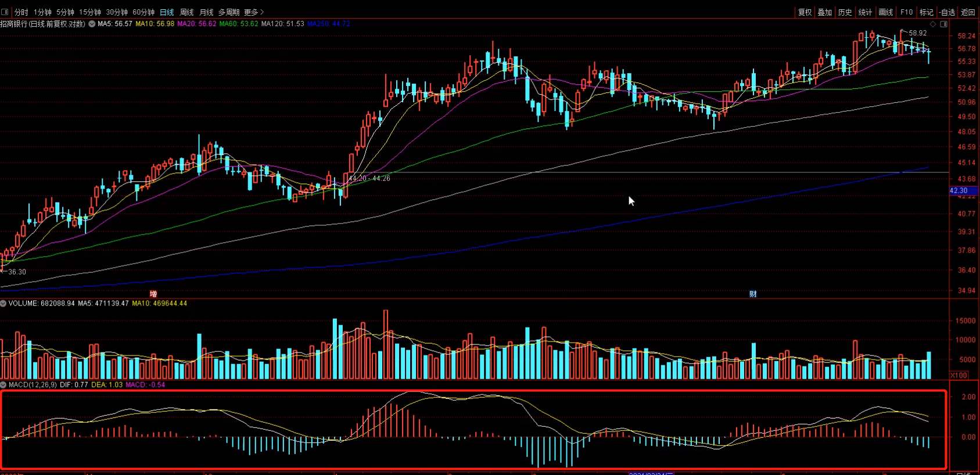Click the DIF: 0.77 value
The width and height of the screenshot is (980, 475).
point(74,384)
